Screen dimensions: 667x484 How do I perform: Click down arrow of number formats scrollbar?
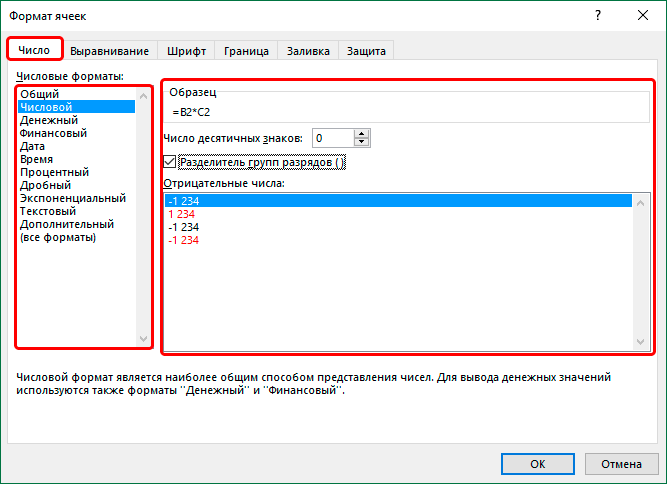[x=143, y=339]
